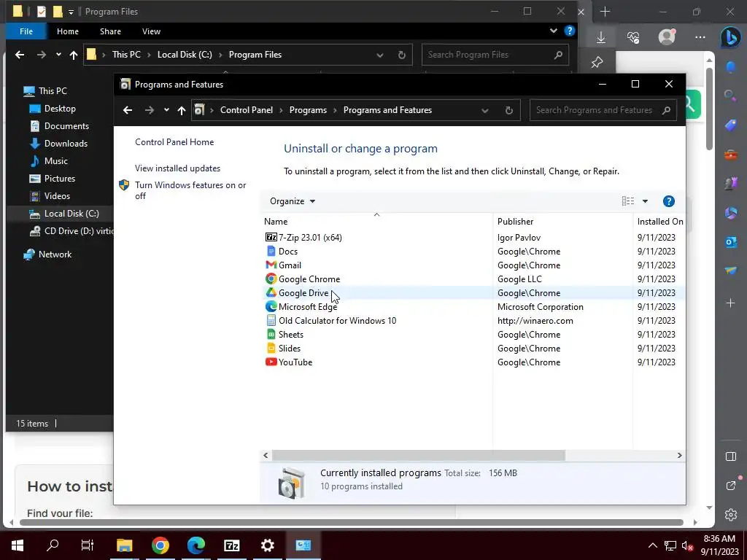
Task: Open Windows Start menu
Action: (x=18, y=545)
